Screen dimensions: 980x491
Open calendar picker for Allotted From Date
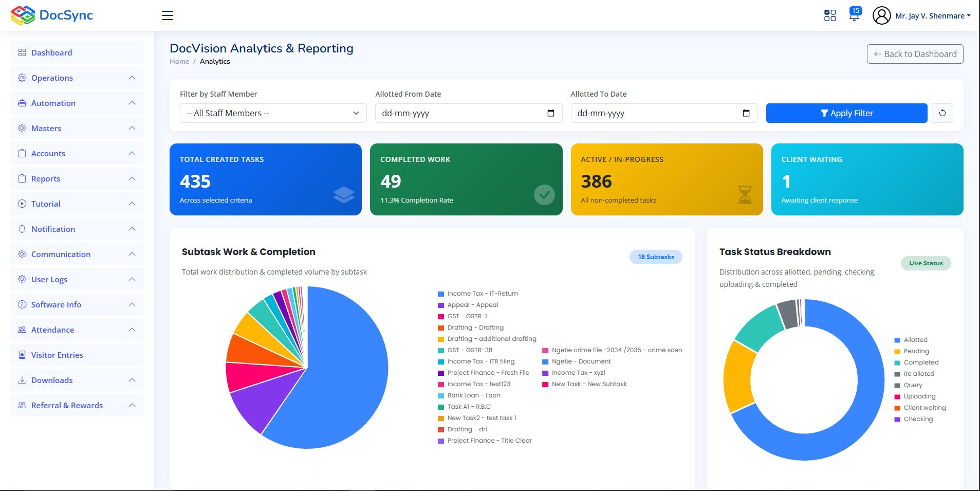(551, 113)
